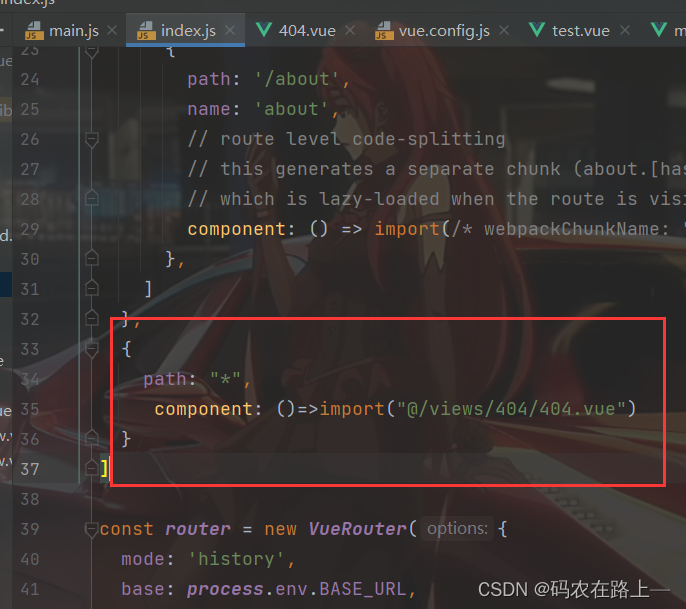Click the '/about' path string
Image resolution: width=686 pixels, height=609 pixels.
297,80
